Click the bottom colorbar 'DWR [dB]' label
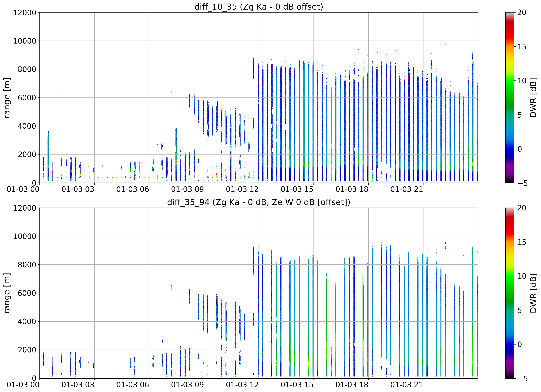Image resolution: width=541 pixels, height=392 pixels. (533, 293)
